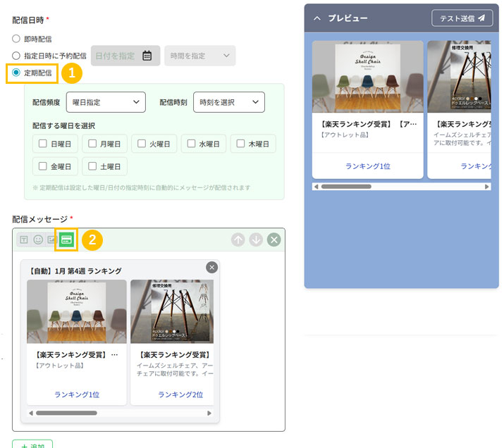Open the calendar date picker icon
The height and width of the screenshot is (448, 504).
pos(147,56)
